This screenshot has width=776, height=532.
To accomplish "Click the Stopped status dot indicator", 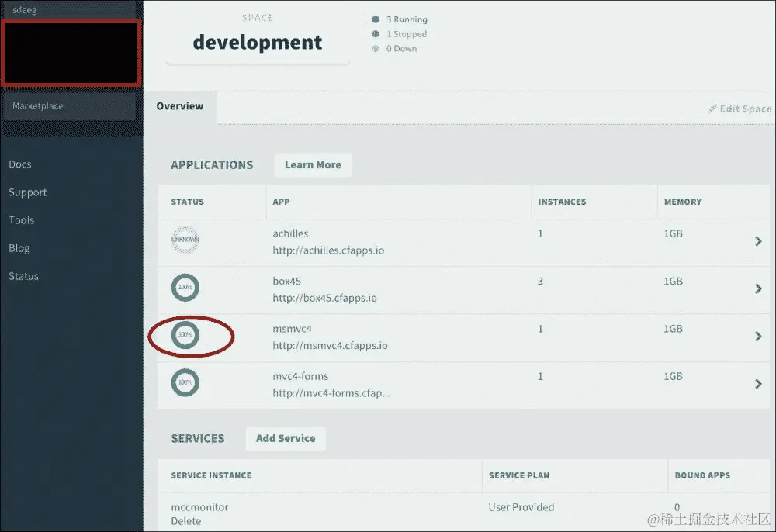I will (x=376, y=34).
